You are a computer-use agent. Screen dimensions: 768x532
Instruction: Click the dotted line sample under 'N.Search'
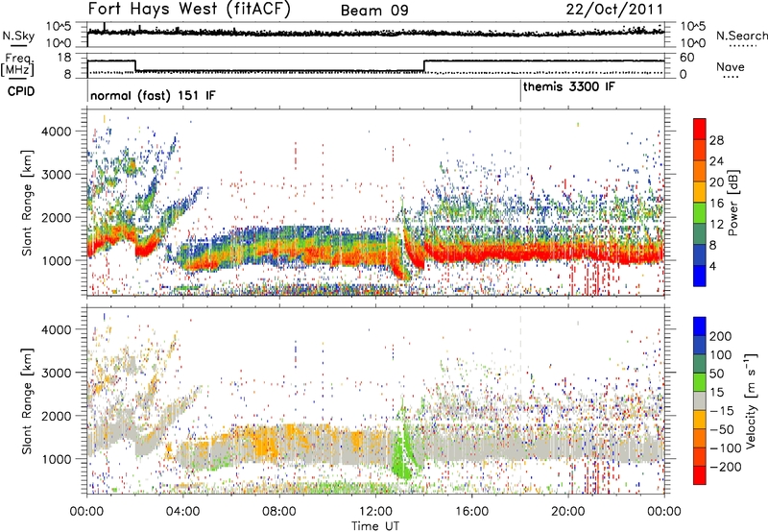(x=743, y=46)
